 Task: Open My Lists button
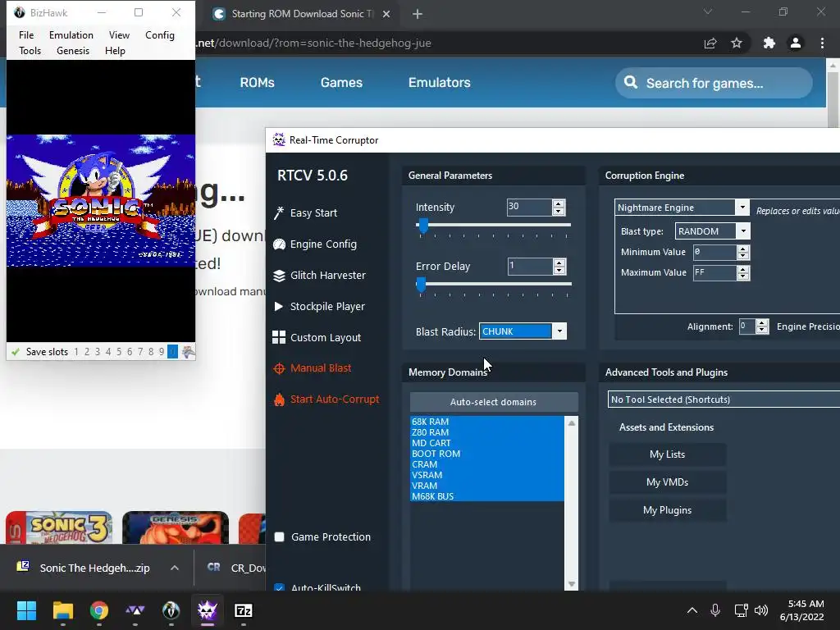point(667,454)
